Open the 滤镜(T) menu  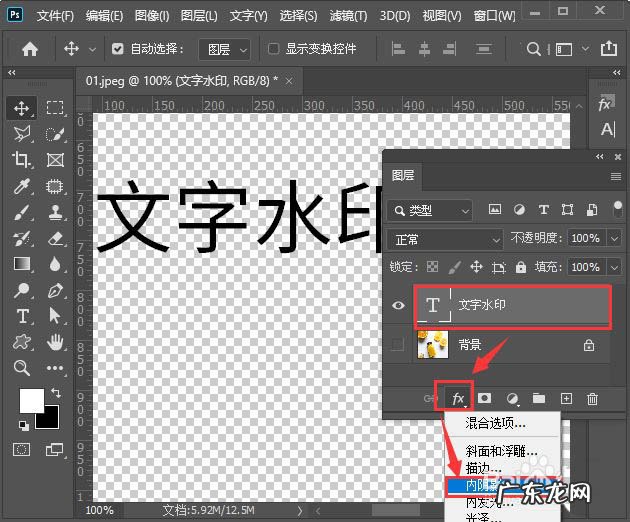point(348,16)
